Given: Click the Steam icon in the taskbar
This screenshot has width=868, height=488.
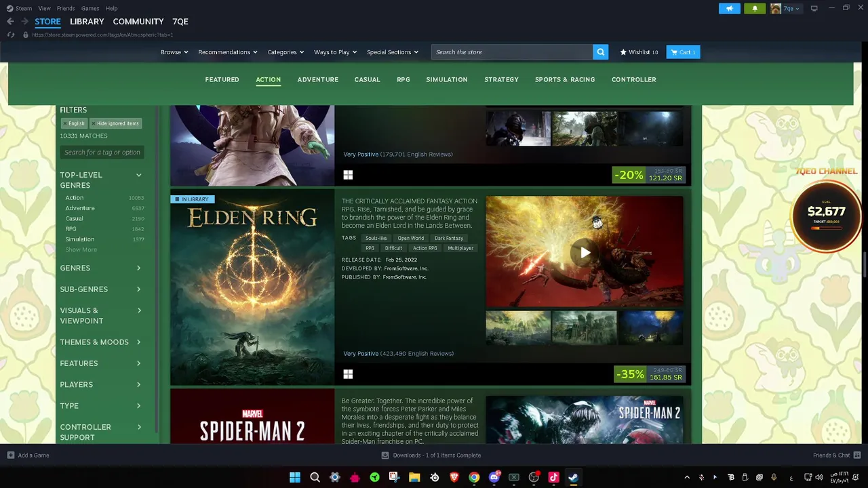Looking at the screenshot, I should click(573, 477).
